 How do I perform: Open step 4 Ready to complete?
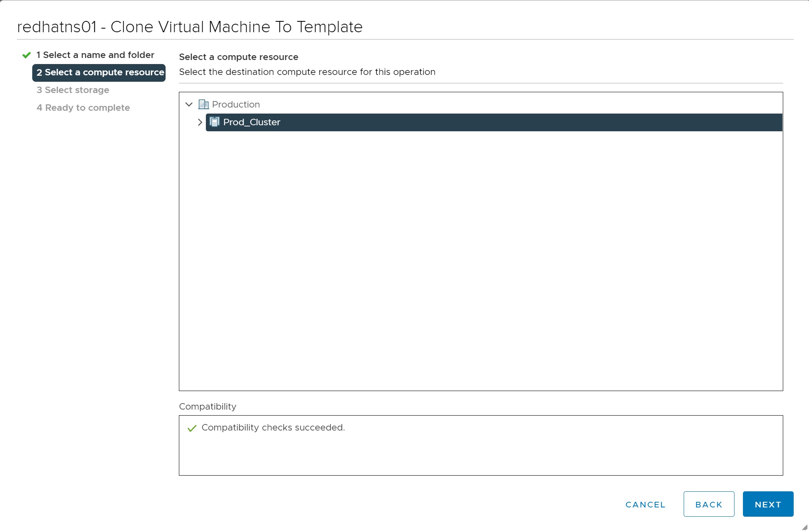(x=83, y=108)
